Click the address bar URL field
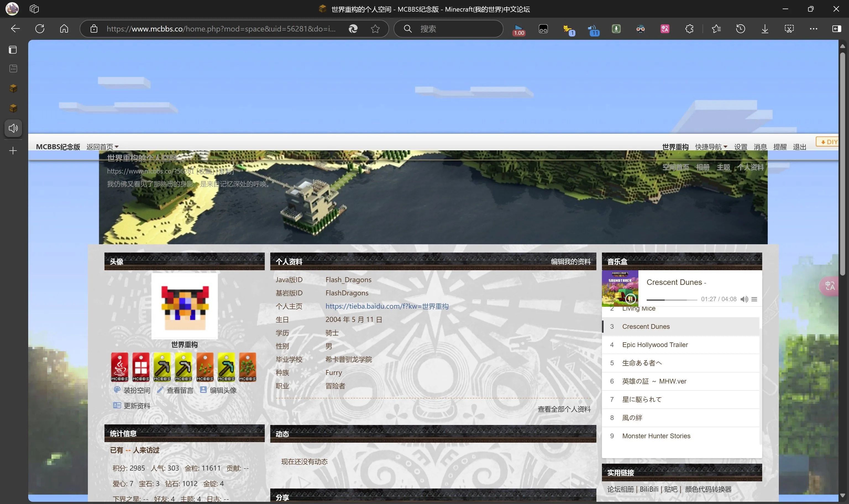The height and width of the screenshot is (504, 849). tap(221, 29)
